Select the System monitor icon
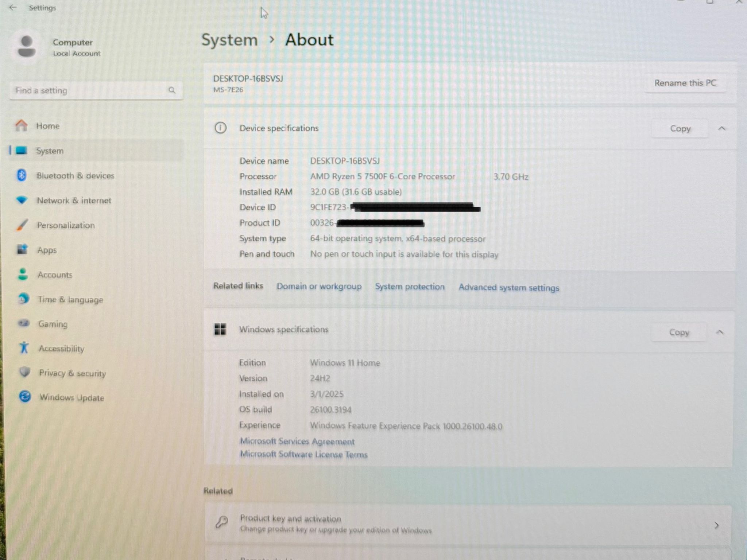This screenshot has height=560, width=747. point(22,150)
